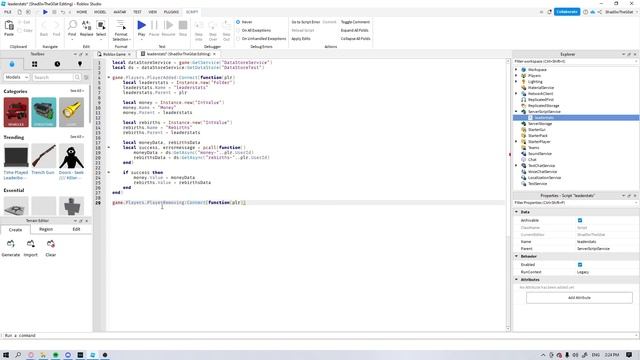The width and height of the screenshot is (640, 360).
Task: Switch to the HOME ribbon tab
Action: pyautogui.click(x=82, y=12)
